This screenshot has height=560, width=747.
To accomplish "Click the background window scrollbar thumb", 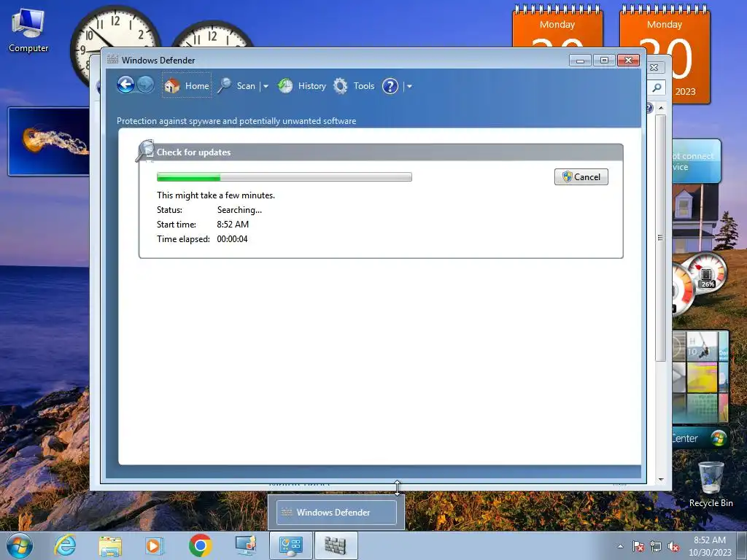I will tap(660, 238).
